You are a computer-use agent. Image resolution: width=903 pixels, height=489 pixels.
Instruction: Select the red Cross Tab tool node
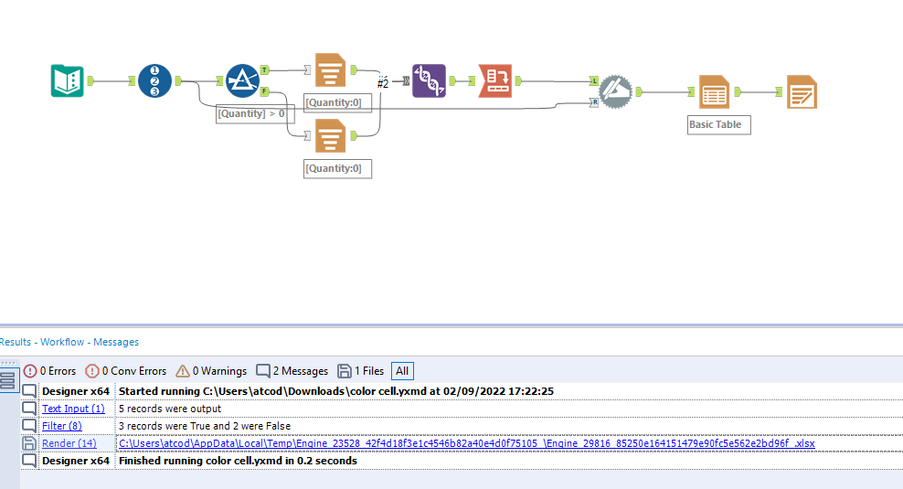point(495,81)
